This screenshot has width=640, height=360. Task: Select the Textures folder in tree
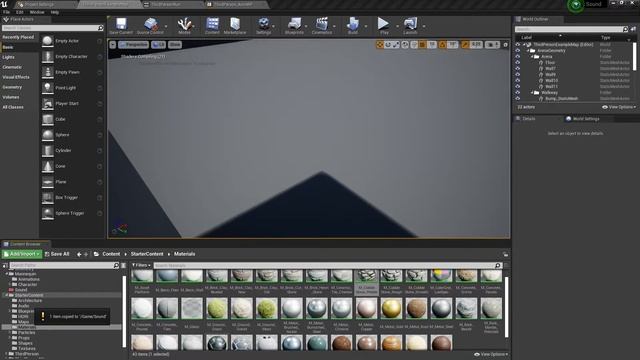pos(27,349)
